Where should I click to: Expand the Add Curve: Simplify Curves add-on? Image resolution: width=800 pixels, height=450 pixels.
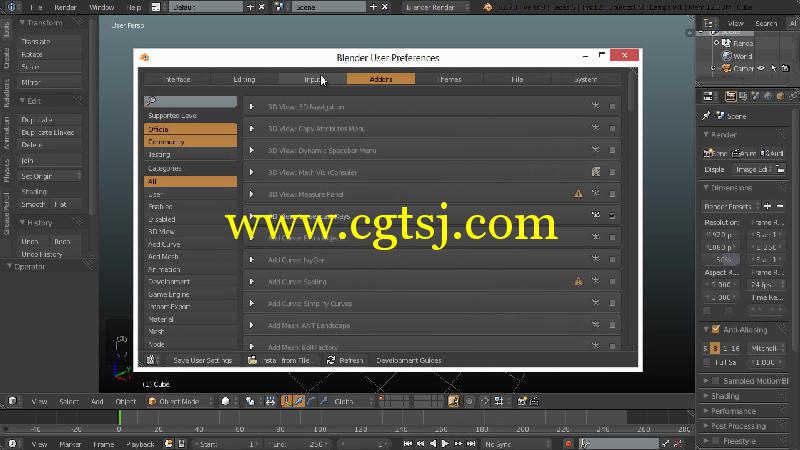coord(252,304)
